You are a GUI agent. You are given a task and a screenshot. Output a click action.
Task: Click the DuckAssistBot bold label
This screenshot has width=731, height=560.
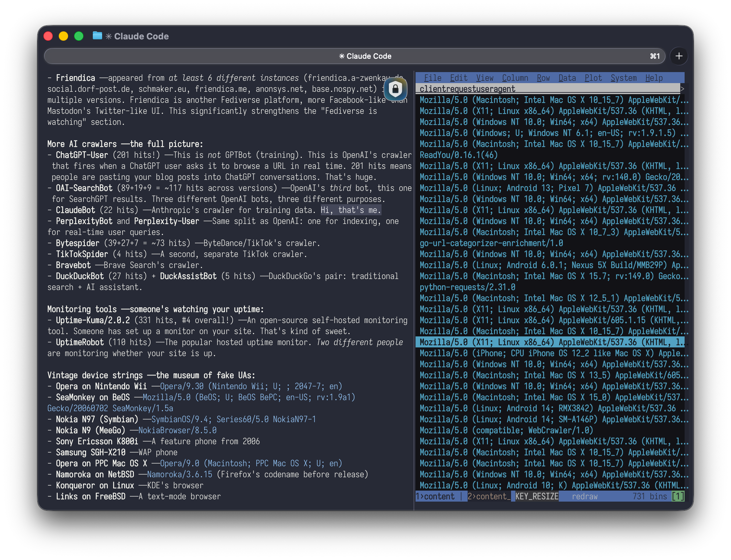[188, 276]
